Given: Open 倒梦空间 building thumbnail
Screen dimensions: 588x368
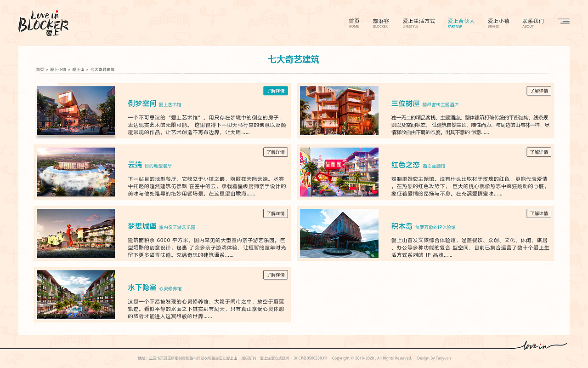Looking at the screenshot, I should pos(76,111).
